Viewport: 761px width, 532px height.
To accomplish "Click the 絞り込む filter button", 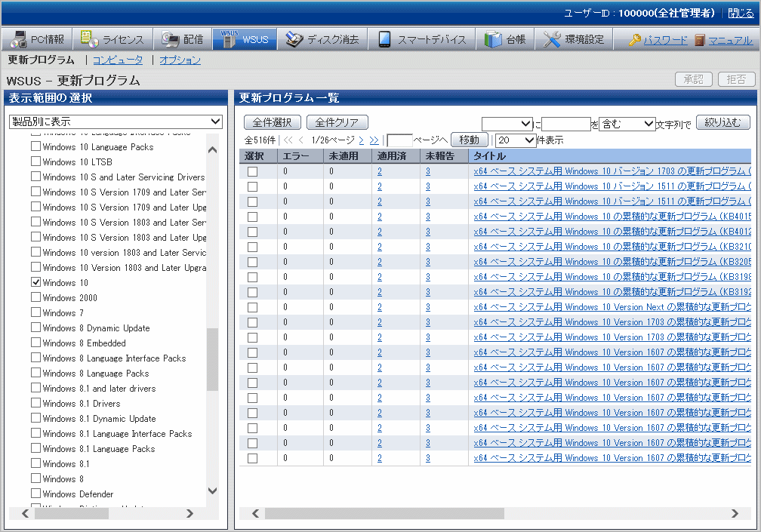I will 723,123.
